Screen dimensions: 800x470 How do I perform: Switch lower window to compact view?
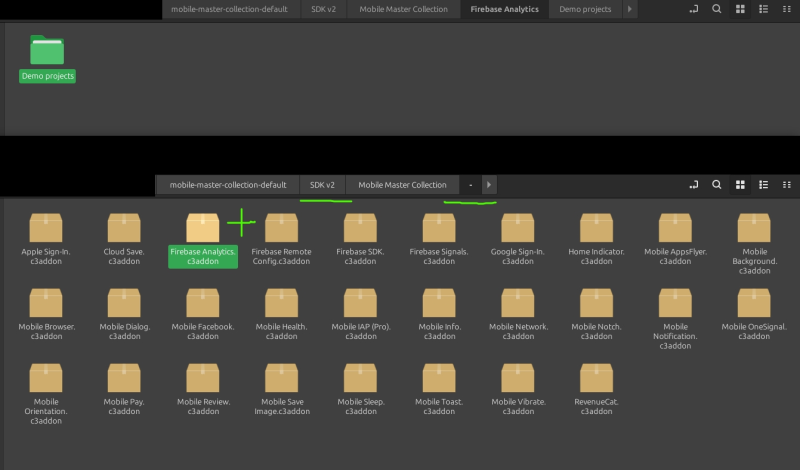pos(787,185)
